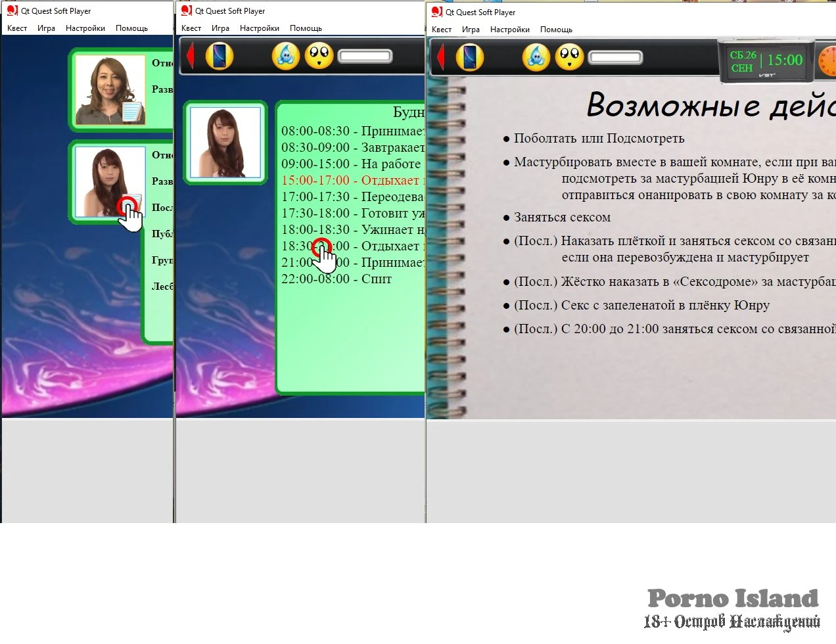The image size is (836, 644).
Task: Select the red highlighted 15:00-17:00 schedule entry
Action: click(x=350, y=180)
